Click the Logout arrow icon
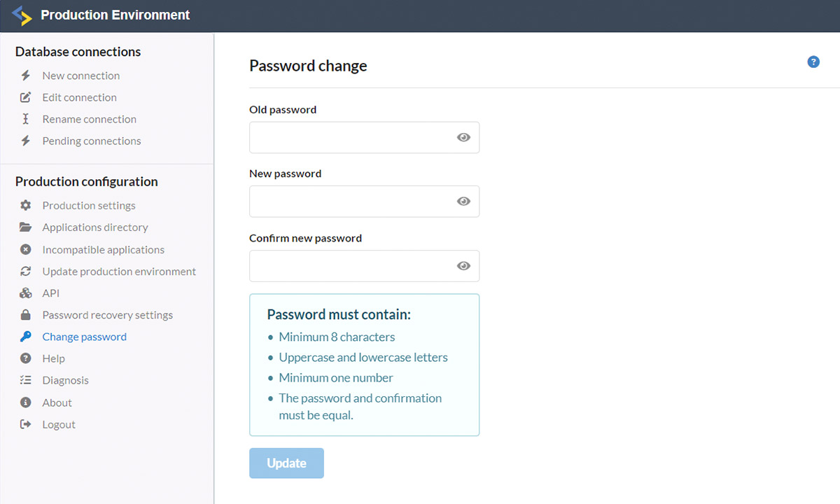Image resolution: width=840 pixels, height=504 pixels. [26, 424]
